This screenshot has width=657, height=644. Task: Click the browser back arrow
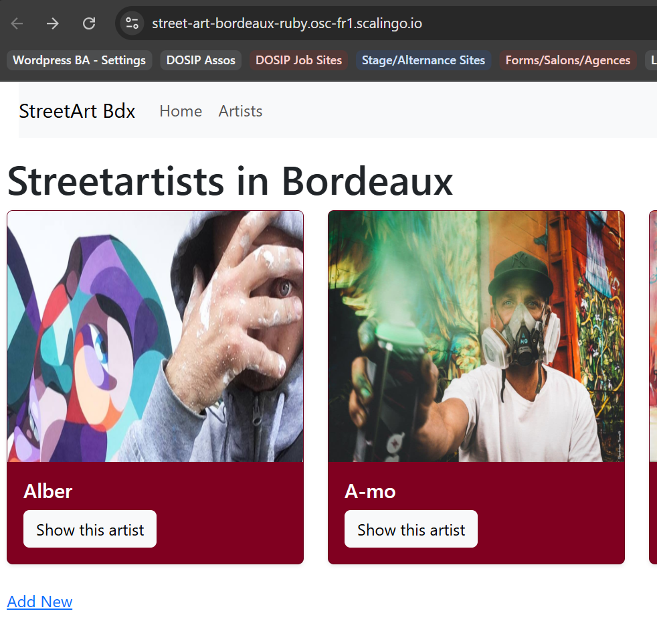(17, 24)
